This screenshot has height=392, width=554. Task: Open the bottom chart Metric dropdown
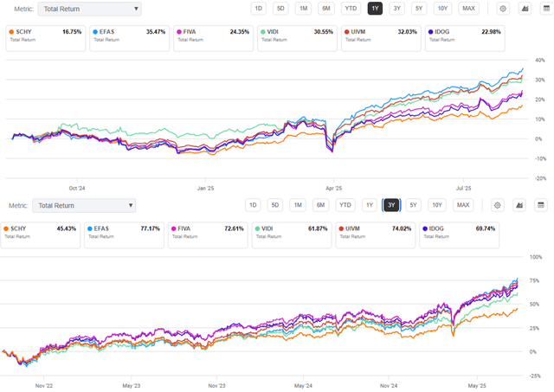(x=83, y=205)
